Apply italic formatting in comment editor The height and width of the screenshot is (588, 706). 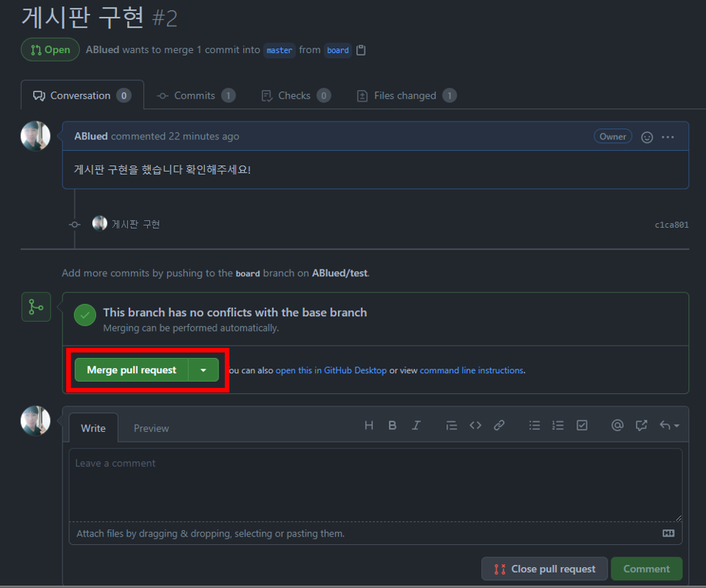tap(416, 426)
